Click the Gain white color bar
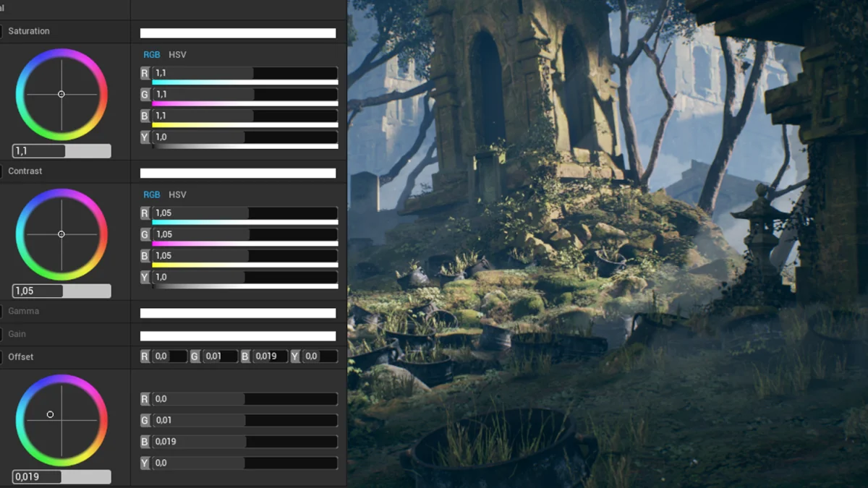Viewport: 868px width, 488px height. (x=238, y=336)
